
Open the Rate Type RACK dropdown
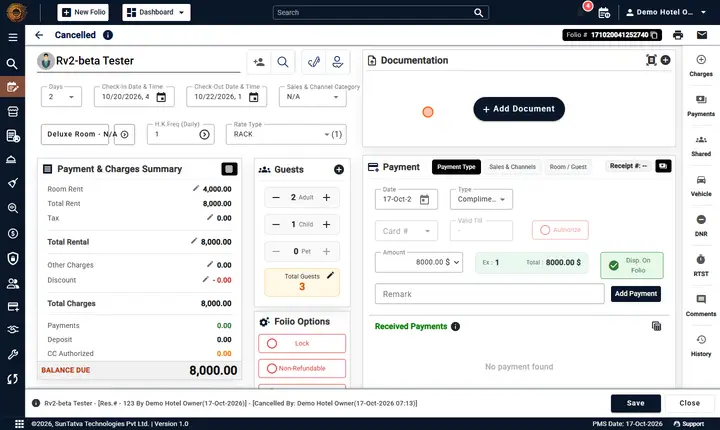click(x=286, y=134)
